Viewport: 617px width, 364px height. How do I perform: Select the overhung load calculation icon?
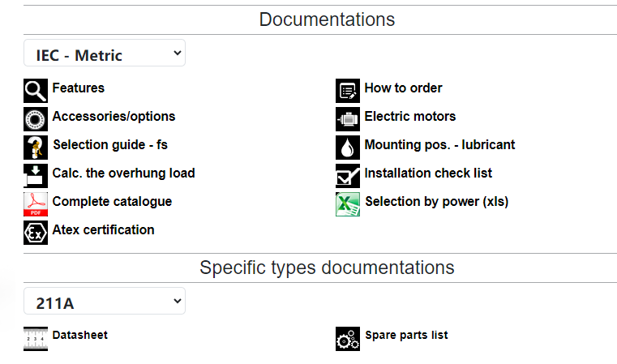pyautogui.click(x=36, y=175)
